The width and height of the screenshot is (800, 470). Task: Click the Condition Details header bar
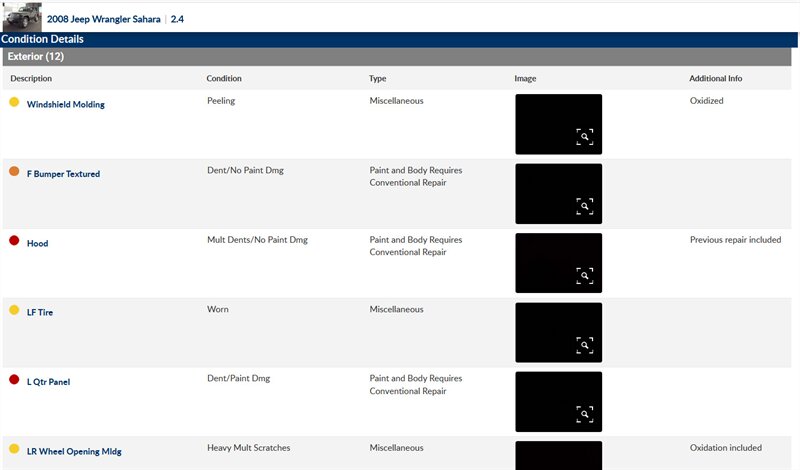pos(42,39)
